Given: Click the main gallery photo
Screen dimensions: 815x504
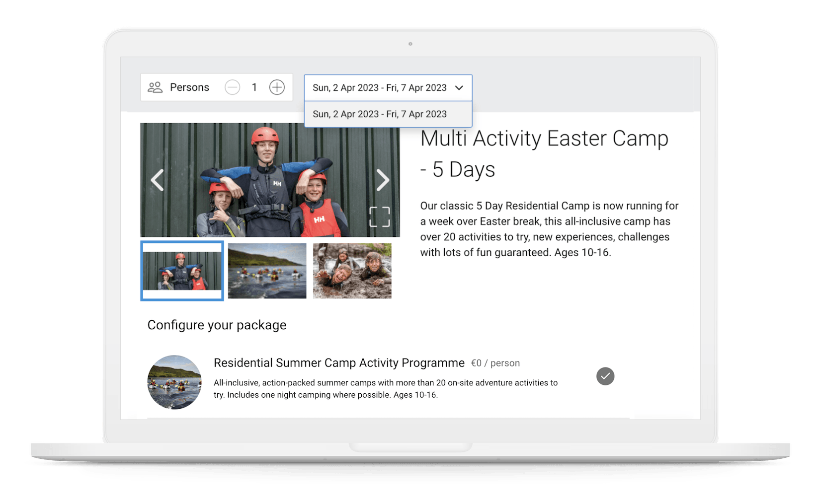Looking at the screenshot, I should coord(270,180).
